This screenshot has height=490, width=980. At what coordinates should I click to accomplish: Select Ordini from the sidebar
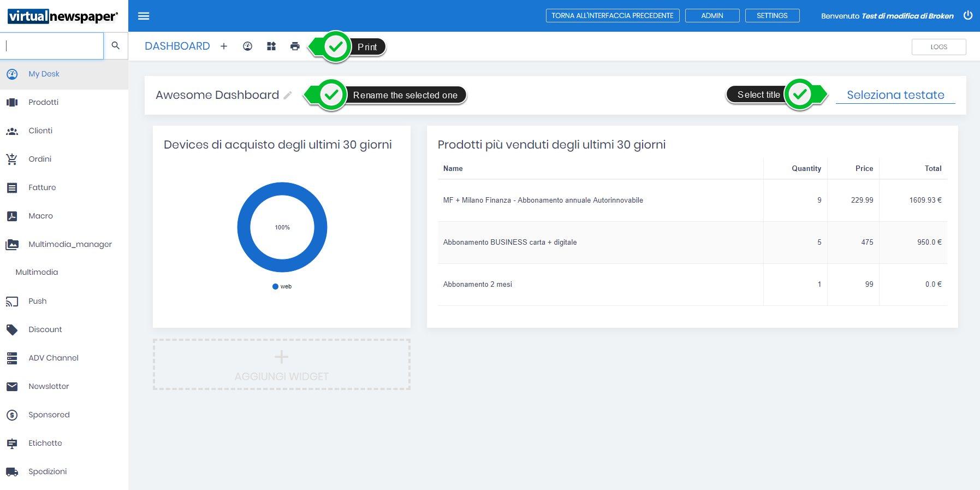tap(40, 159)
